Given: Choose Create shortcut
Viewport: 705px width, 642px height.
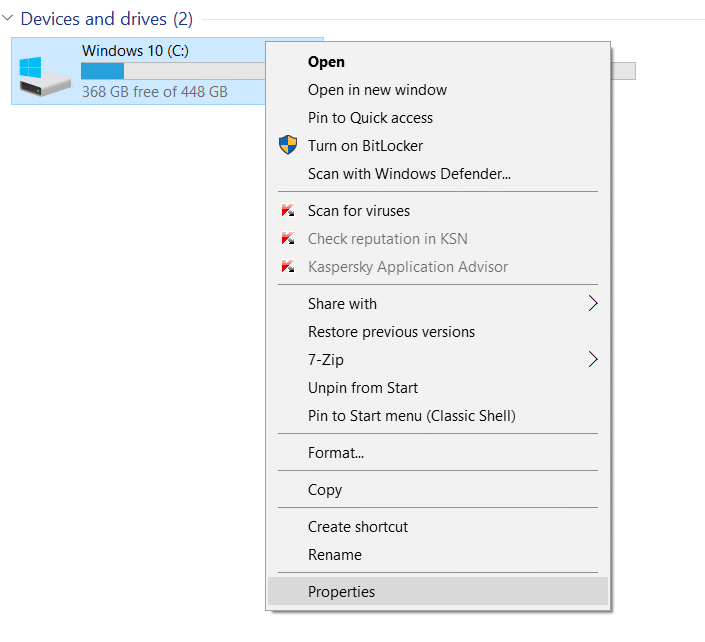Looking at the screenshot, I should 437,526.
